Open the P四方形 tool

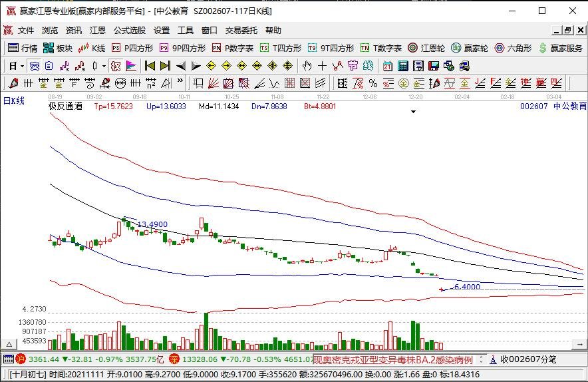[133, 48]
